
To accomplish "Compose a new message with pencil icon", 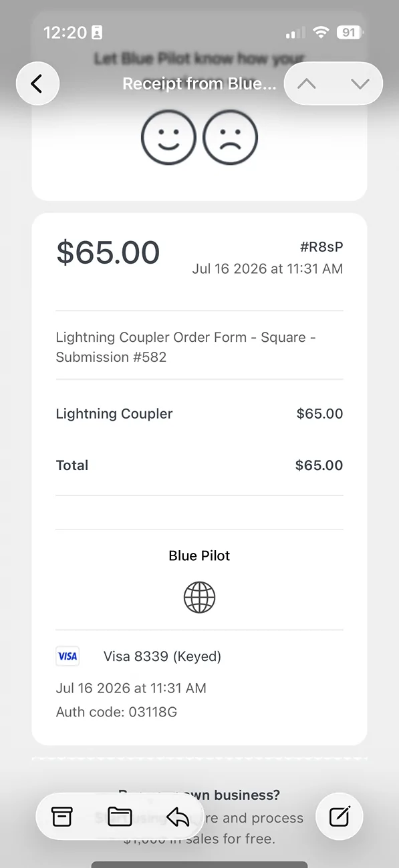I will click(340, 816).
